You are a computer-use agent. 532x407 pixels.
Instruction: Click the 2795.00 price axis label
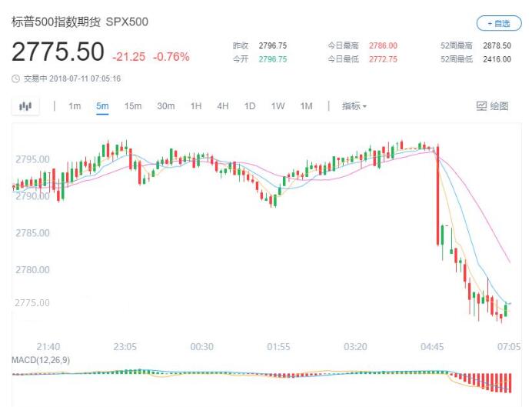coord(32,159)
